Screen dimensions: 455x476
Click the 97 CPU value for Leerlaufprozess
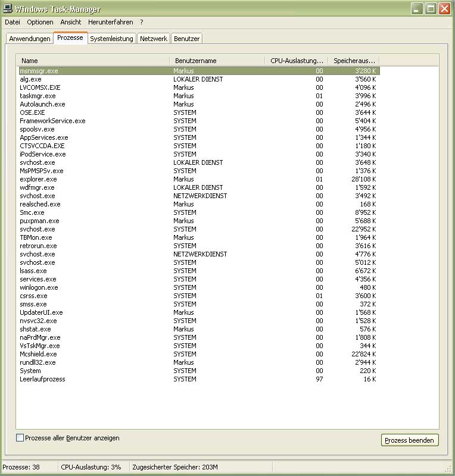tap(319, 379)
